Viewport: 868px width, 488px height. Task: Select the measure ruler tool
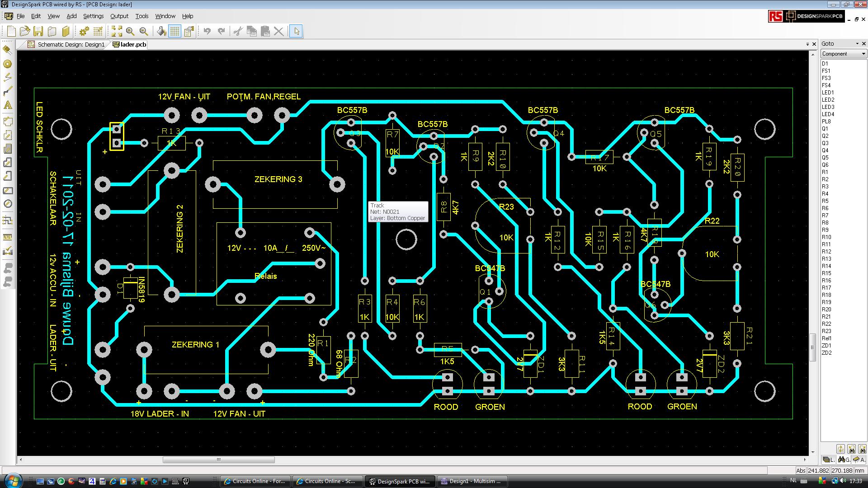(7, 236)
